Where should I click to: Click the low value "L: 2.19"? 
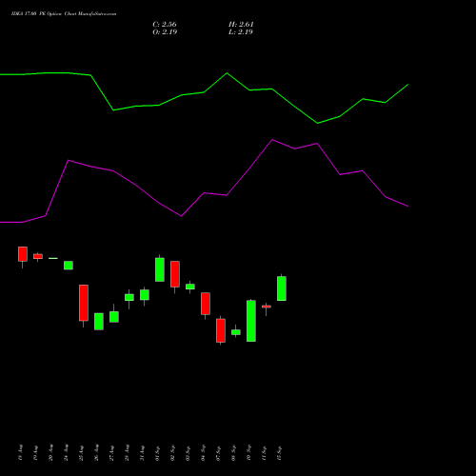pyautogui.click(x=241, y=32)
